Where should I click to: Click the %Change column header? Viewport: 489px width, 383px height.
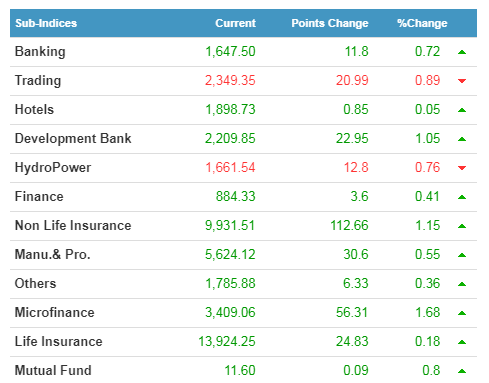[x=422, y=23]
